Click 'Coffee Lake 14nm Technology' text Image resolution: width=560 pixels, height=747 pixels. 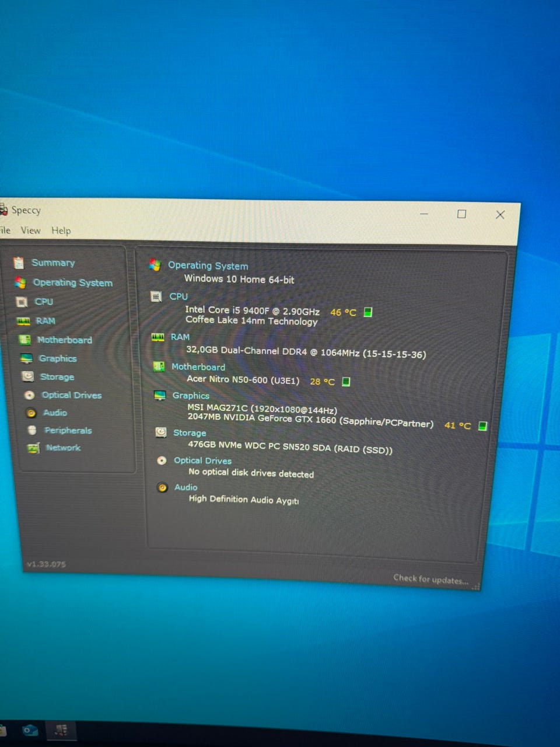251,320
